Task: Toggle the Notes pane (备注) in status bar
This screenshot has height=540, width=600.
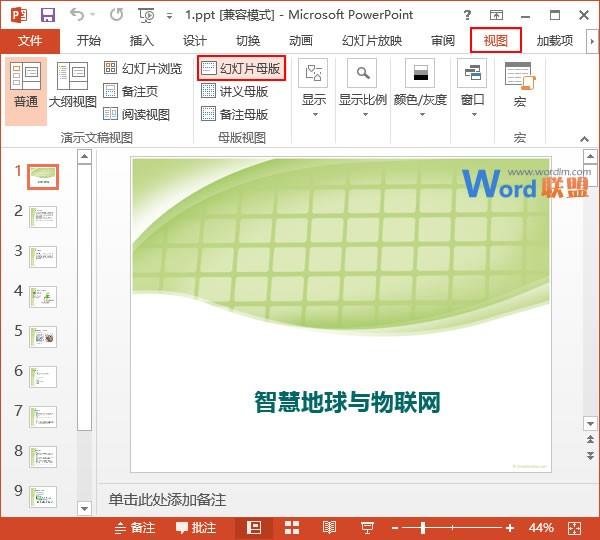Action: pyautogui.click(x=135, y=528)
